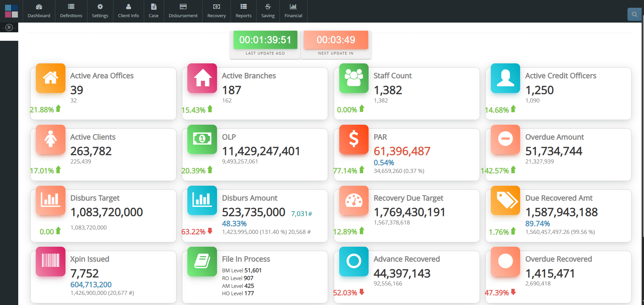
Task: Click the Due Recovered Amt tags icon
Action: [505, 200]
